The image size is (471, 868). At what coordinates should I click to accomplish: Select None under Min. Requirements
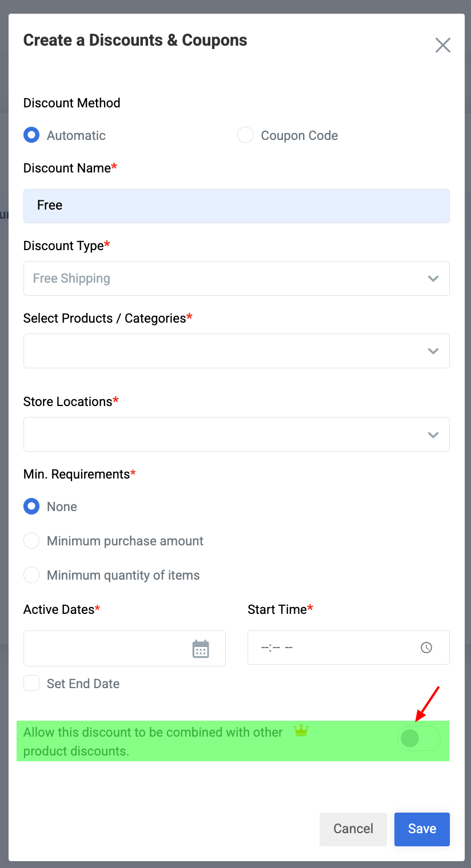(x=31, y=507)
